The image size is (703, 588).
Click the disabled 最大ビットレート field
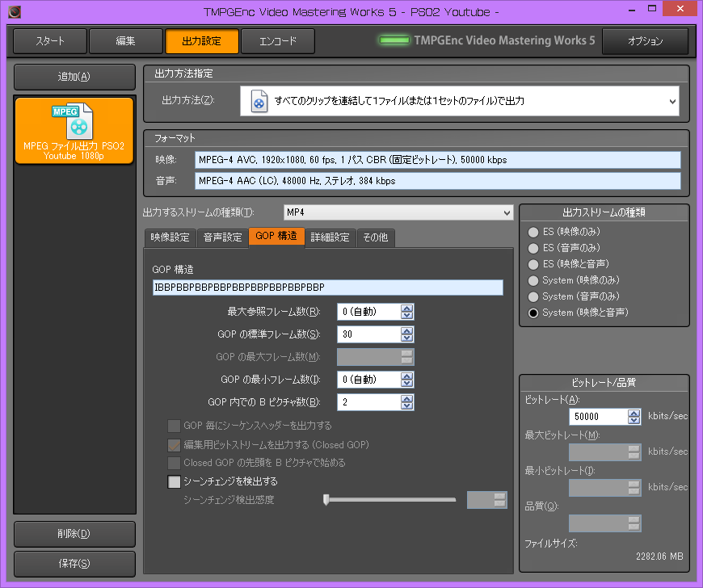(x=604, y=452)
